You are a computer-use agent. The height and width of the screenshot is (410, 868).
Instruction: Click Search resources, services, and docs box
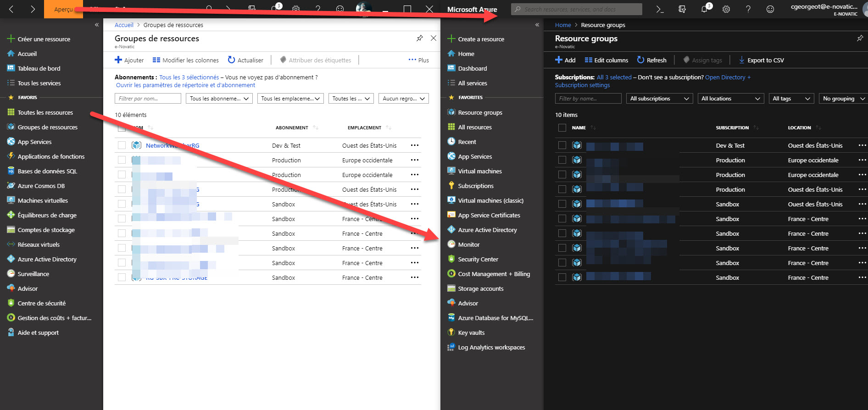577,9
